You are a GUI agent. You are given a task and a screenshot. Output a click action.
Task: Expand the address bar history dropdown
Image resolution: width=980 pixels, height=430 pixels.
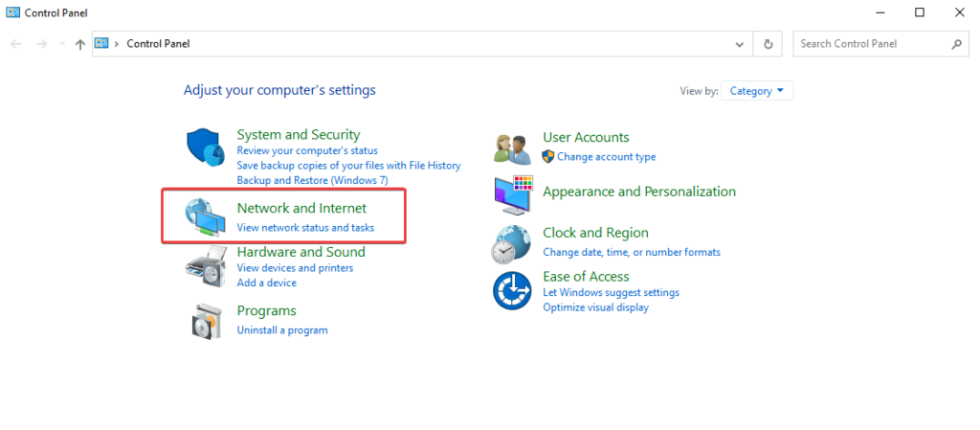pos(740,44)
